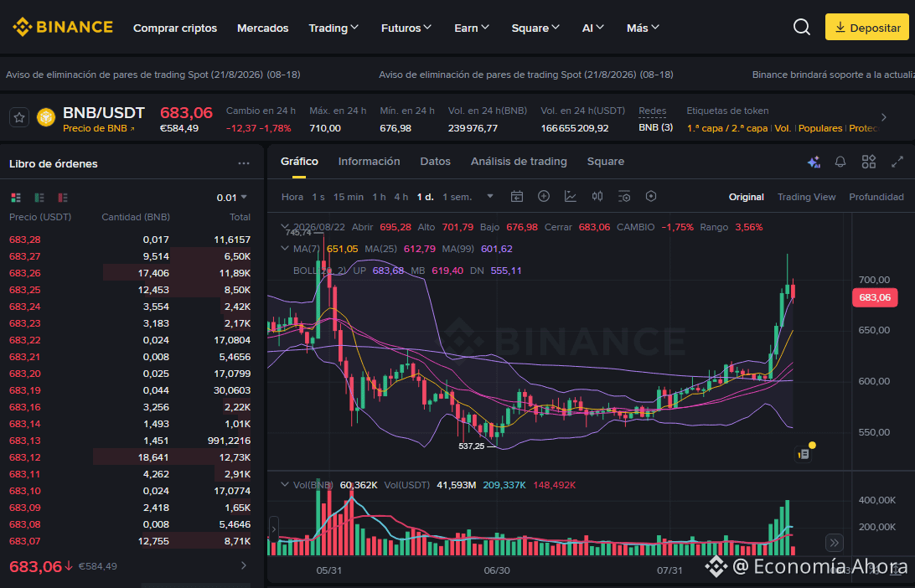The width and height of the screenshot is (915, 588).
Task: Collapse the MA(7) indicator legend
Action: pos(285,249)
